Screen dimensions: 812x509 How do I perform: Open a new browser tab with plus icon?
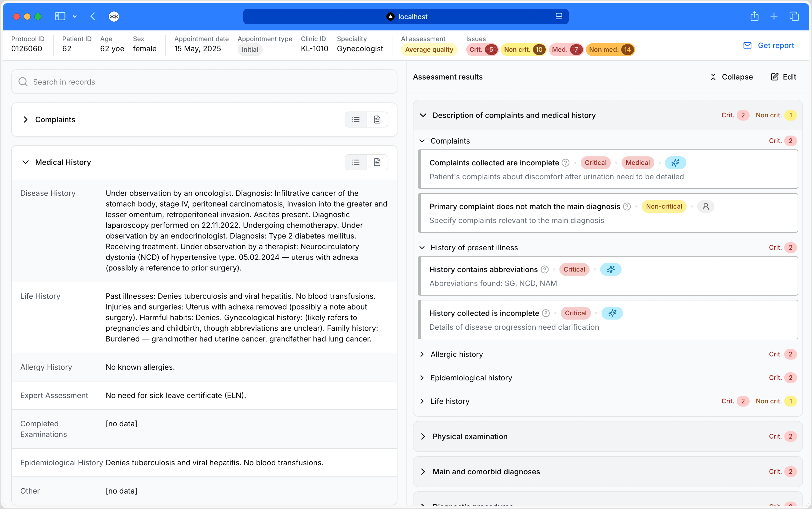(x=774, y=16)
